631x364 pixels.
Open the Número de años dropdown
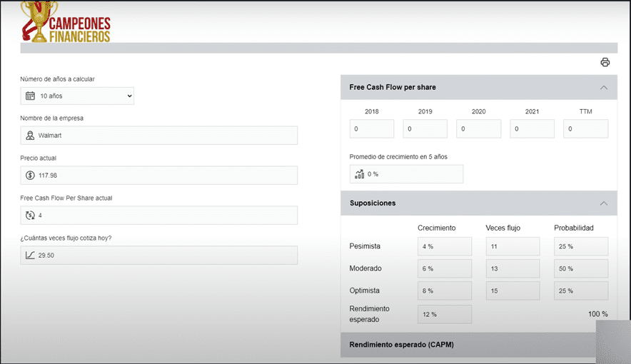(77, 96)
